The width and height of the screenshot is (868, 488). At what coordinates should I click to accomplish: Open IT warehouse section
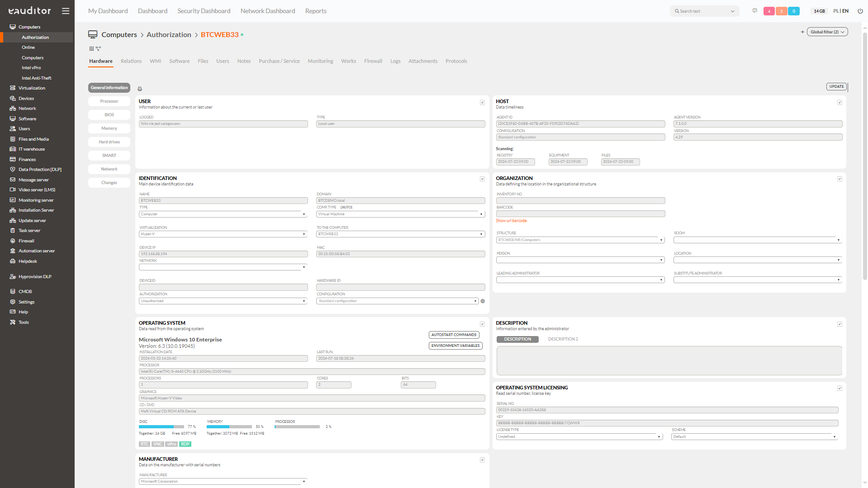coord(32,149)
